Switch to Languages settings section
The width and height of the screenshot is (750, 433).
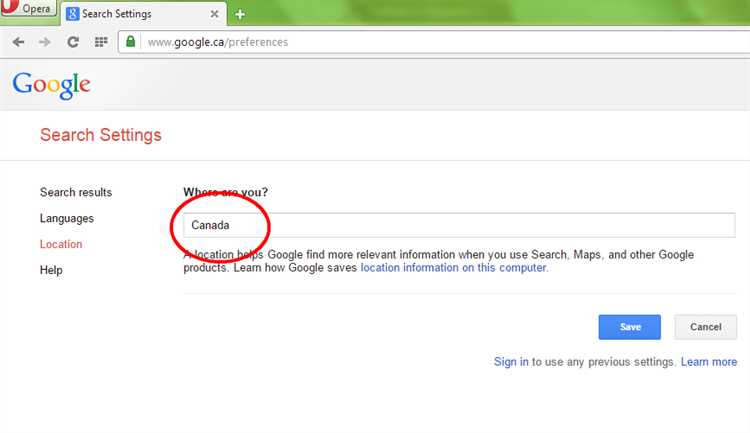point(67,218)
